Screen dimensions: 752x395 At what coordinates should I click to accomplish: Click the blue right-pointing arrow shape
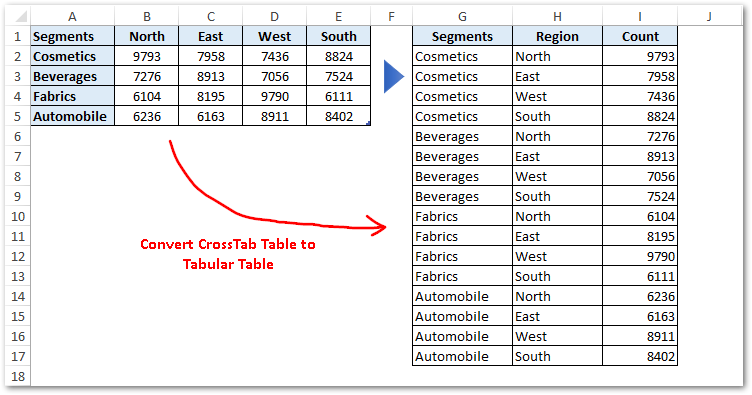[394, 76]
